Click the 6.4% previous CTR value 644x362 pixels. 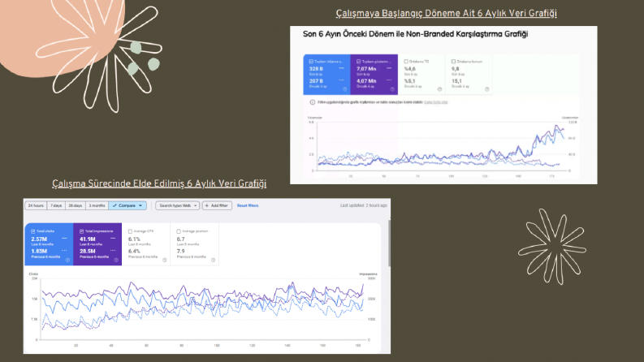134,251
